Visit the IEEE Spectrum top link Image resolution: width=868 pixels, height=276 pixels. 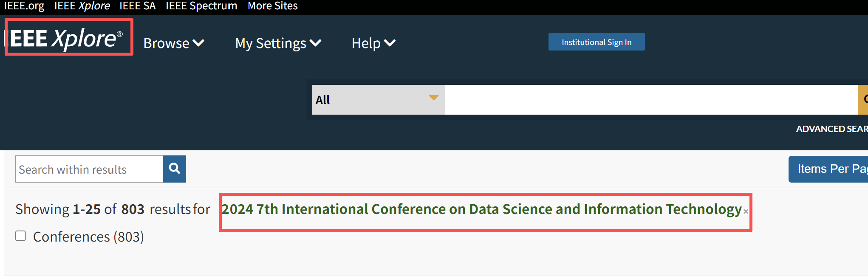(201, 6)
